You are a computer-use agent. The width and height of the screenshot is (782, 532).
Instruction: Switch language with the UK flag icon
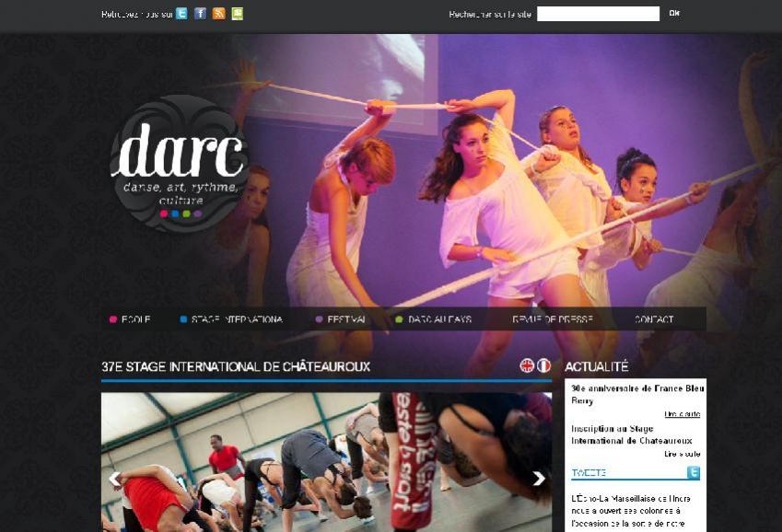point(527,365)
